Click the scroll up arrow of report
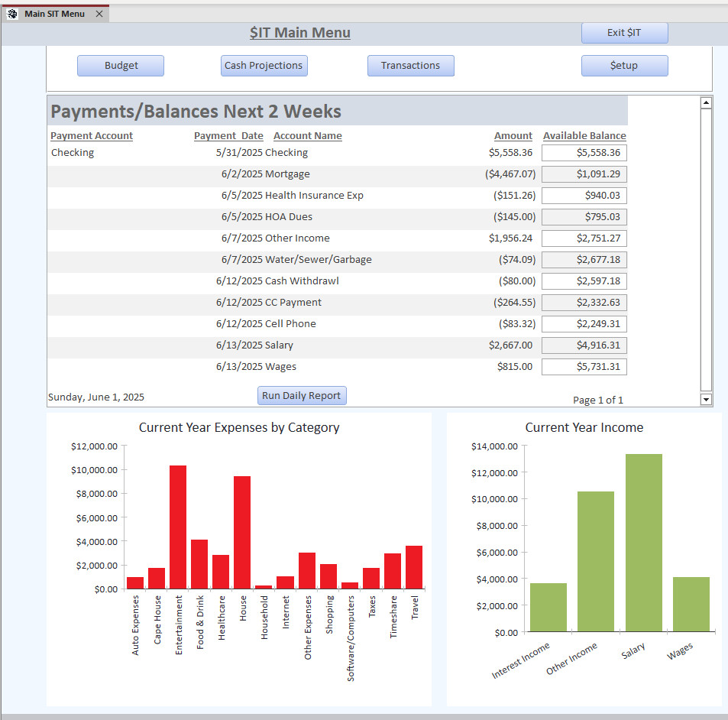The image size is (728, 720). pyautogui.click(x=706, y=102)
